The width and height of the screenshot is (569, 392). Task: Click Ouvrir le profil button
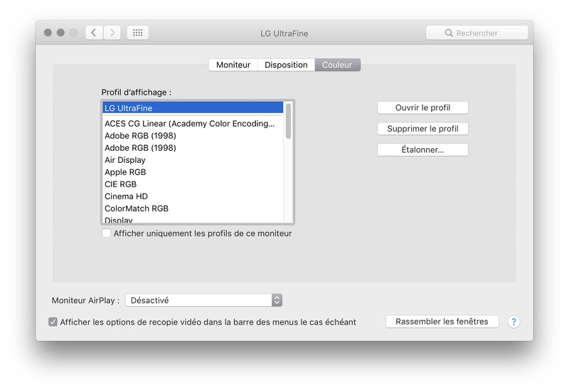pos(422,107)
